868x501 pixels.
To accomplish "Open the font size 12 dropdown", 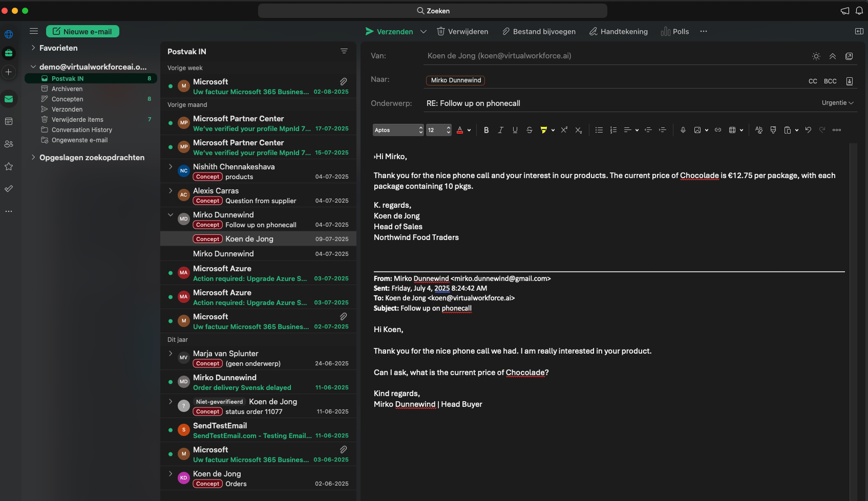I will click(439, 130).
